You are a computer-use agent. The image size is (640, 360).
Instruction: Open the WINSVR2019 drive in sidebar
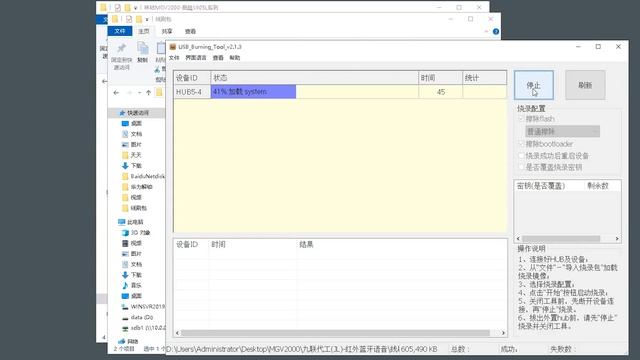click(x=144, y=307)
